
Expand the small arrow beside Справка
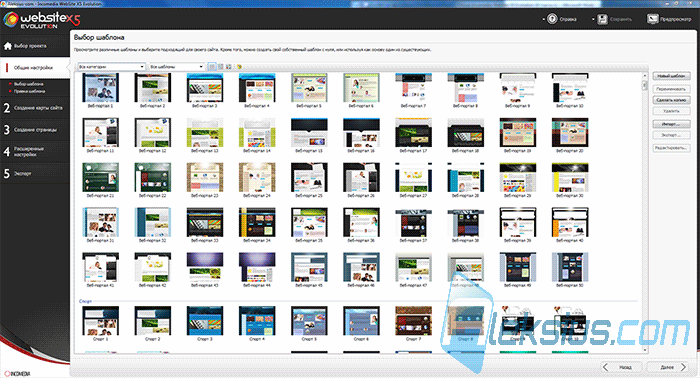(543, 19)
